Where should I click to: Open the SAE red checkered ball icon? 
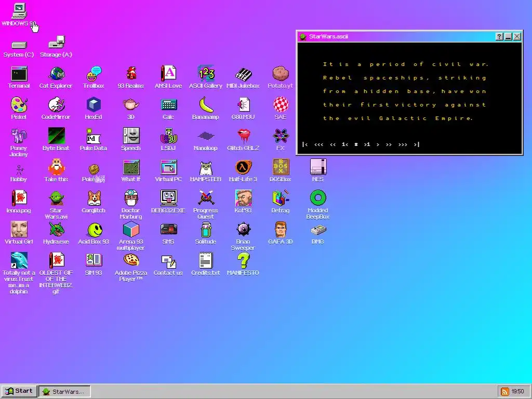[281, 109]
